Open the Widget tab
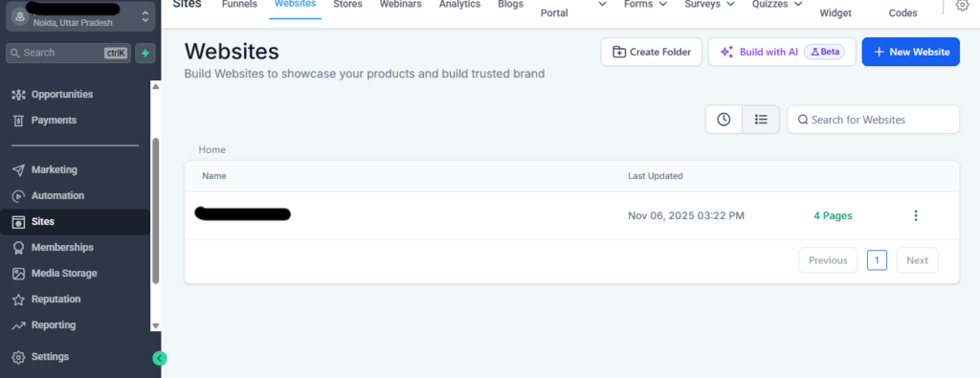Image resolution: width=980 pixels, height=378 pixels. [835, 13]
